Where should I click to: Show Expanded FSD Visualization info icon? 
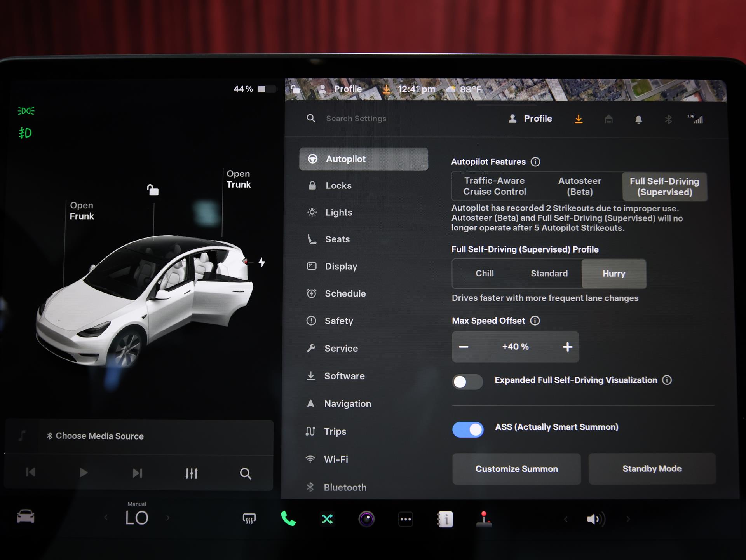pos(667,380)
